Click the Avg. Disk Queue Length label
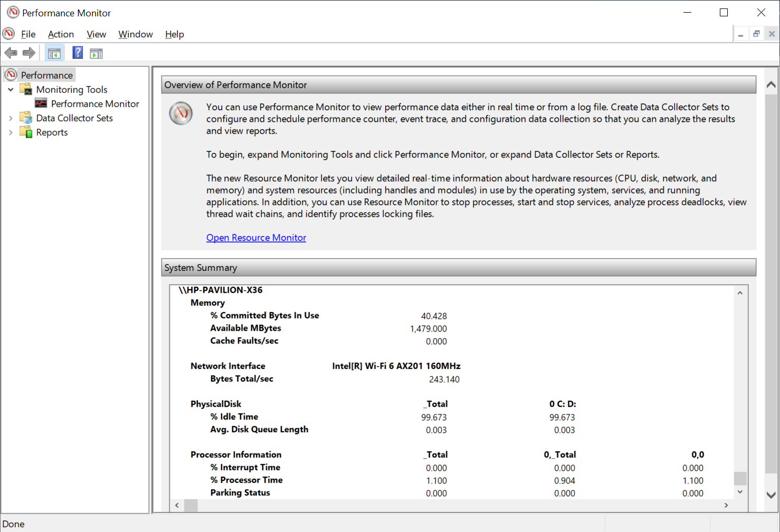This screenshot has width=780, height=532. point(259,429)
